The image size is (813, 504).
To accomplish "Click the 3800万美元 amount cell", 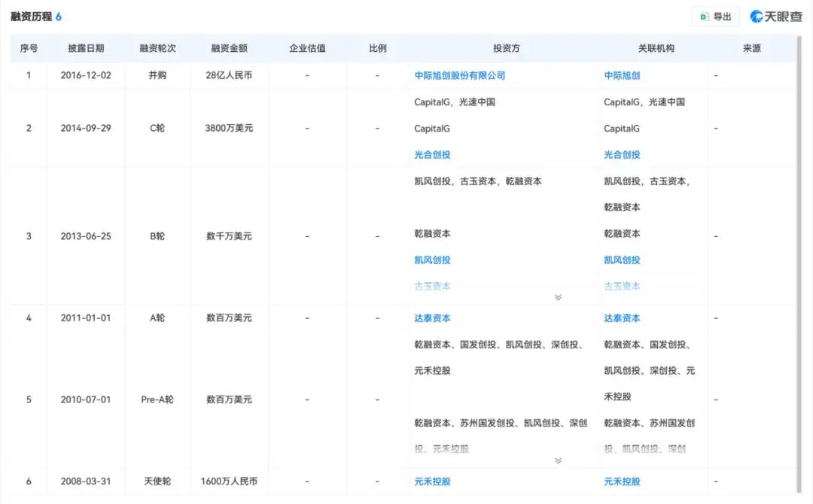I will click(x=229, y=128).
